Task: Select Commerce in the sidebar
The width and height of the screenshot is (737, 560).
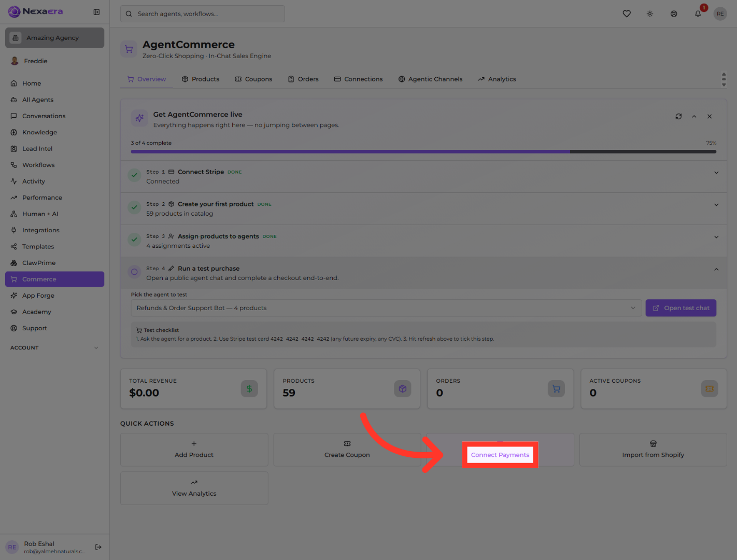Action: pyautogui.click(x=54, y=279)
